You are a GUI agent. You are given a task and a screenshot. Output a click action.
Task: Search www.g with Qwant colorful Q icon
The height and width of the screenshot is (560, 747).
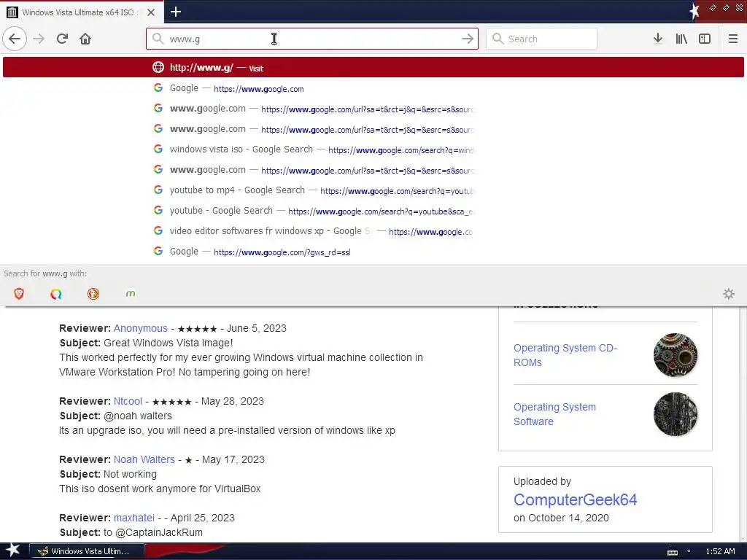56,294
